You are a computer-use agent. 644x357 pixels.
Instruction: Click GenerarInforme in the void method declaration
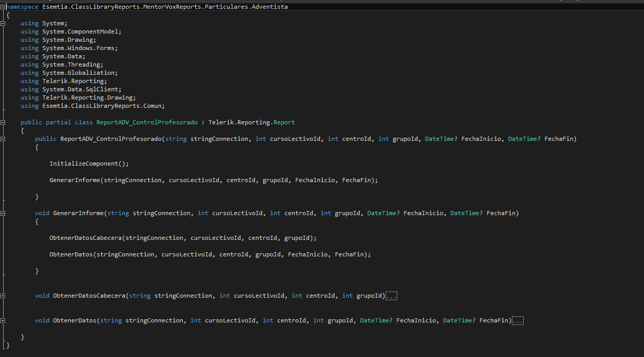(78, 213)
